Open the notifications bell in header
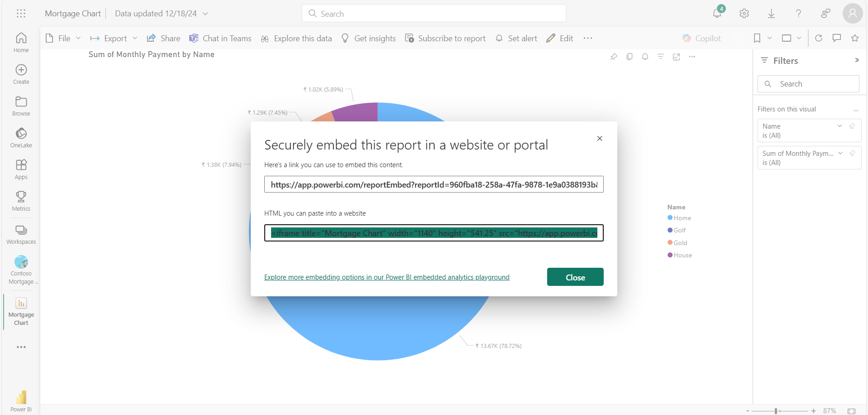This screenshot has height=415, width=868. pos(717,14)
